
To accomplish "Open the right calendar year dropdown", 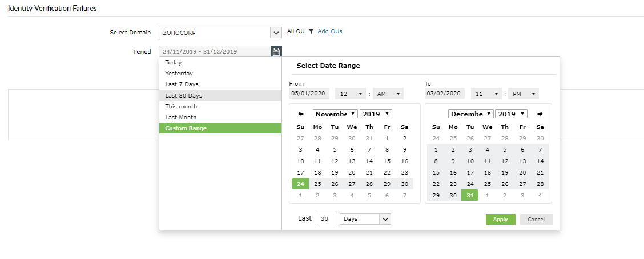I will 511,114.
